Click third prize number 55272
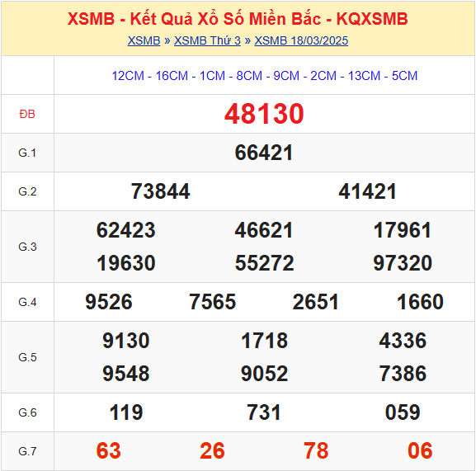476x471 pixels. 265,263
